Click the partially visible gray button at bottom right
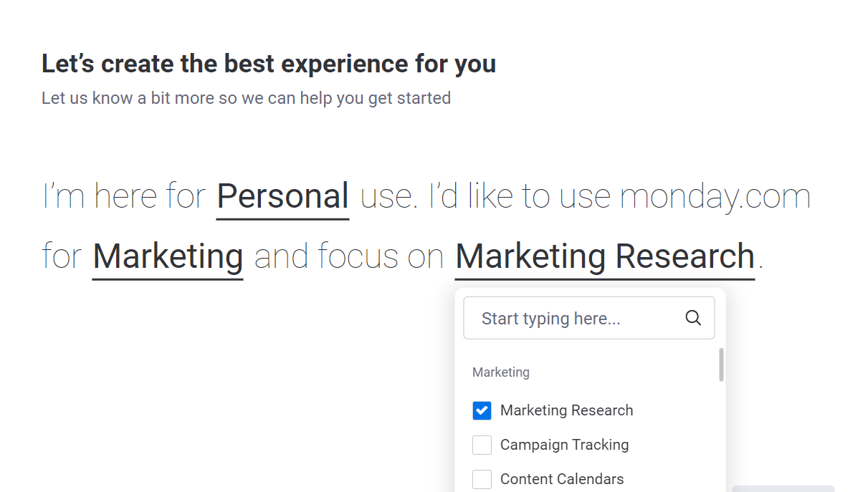868x492 pixels. (x=783, y=488)
